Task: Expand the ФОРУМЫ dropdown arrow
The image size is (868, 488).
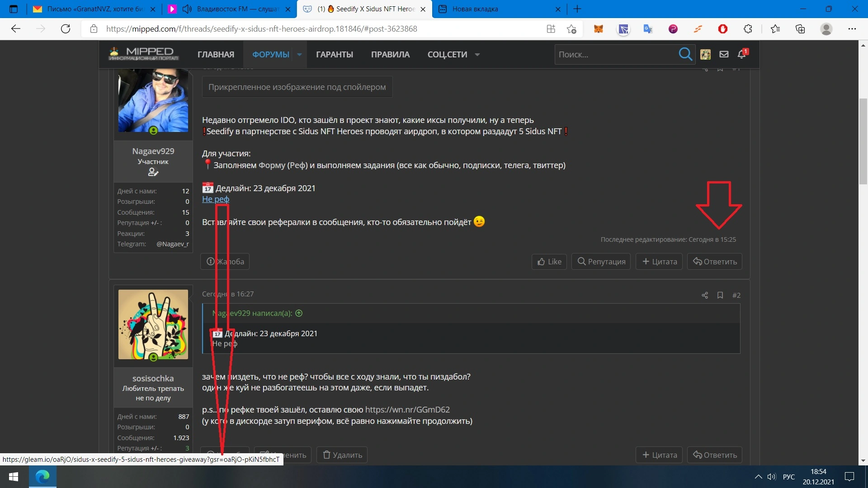Action: [x=299, y=55]
